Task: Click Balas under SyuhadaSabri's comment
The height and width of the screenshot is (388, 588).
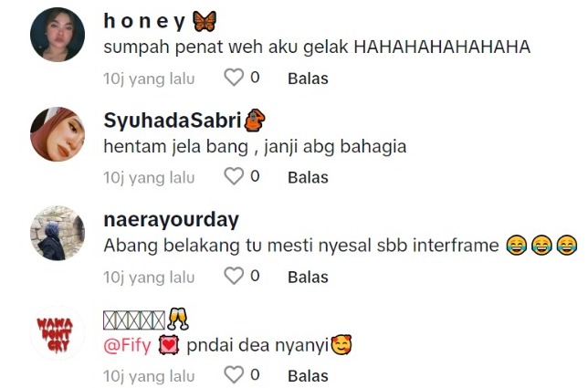Action: tap(308, 177)
